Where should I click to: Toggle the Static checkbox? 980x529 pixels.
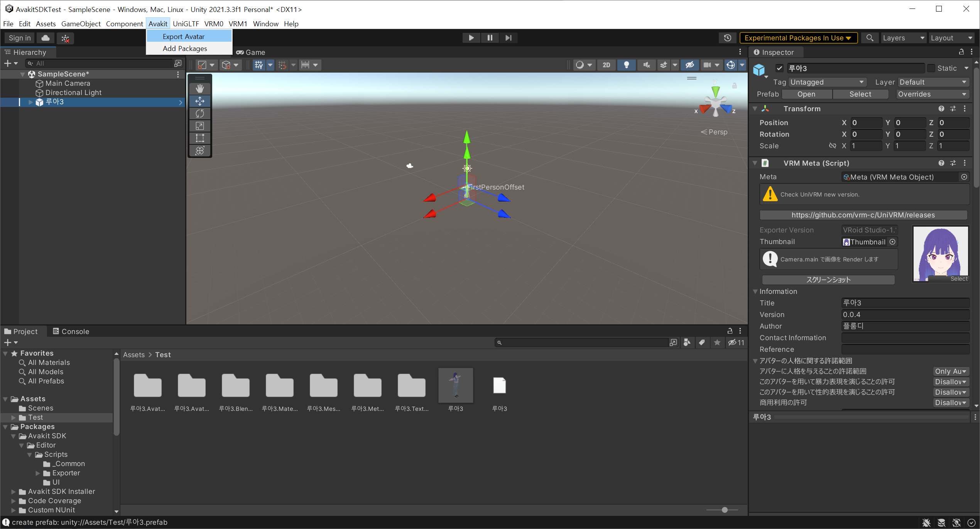pos(931,68)
